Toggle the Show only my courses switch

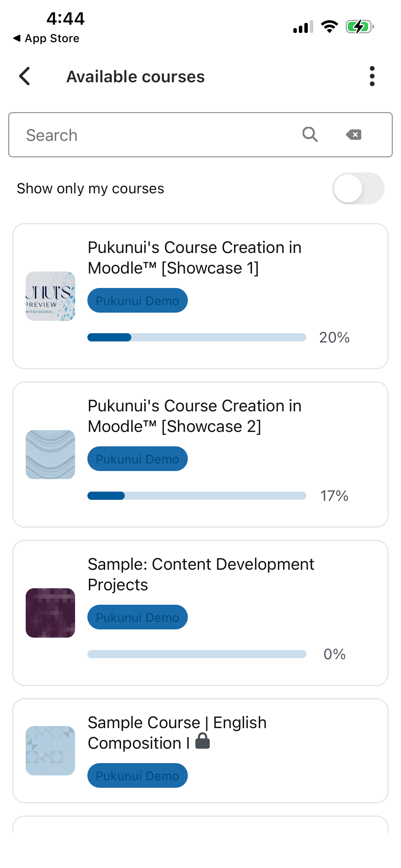coord(358,188)
